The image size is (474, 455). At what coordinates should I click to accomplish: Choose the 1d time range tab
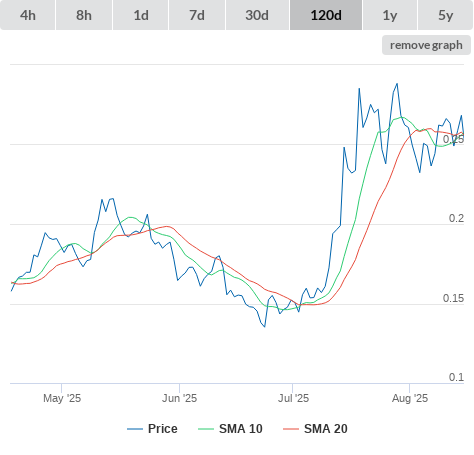pyautogui.click(x=141, y=15)
